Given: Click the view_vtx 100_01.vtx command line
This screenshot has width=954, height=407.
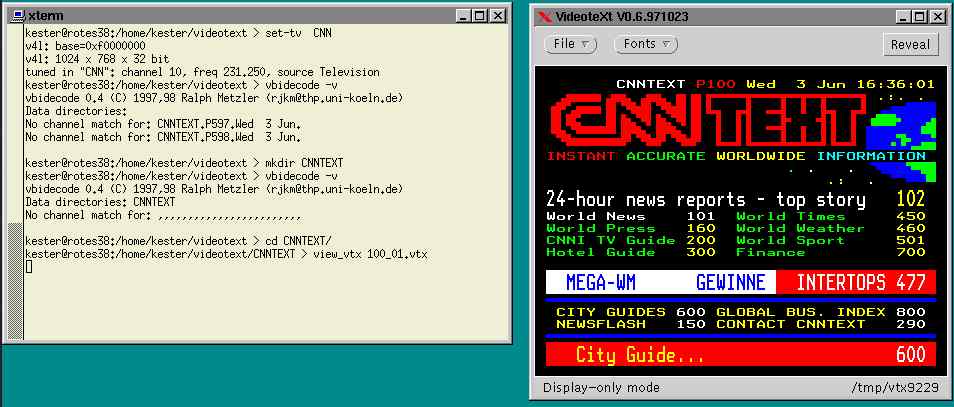Looking at the screenshot, I should click(x=226, y=254).
